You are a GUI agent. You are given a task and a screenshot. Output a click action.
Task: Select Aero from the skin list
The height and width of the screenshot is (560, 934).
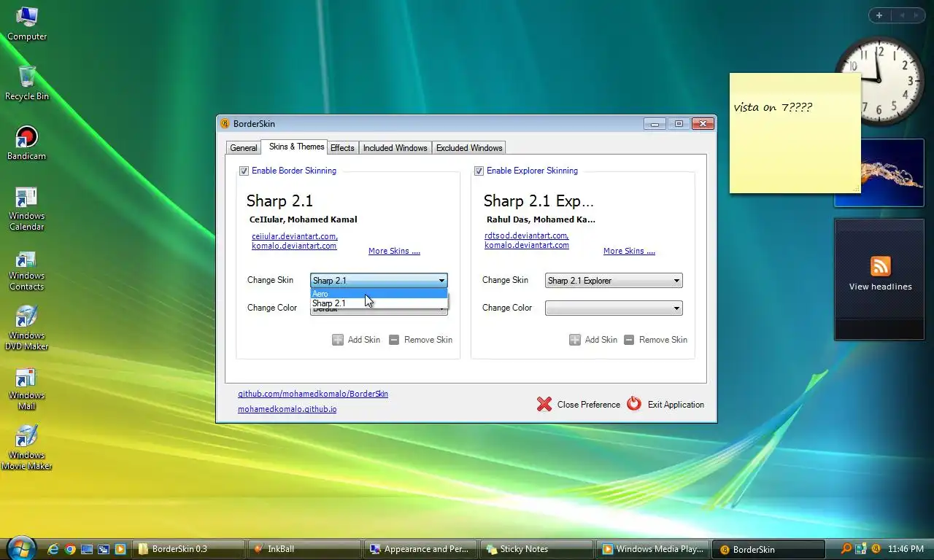point(379,294)
